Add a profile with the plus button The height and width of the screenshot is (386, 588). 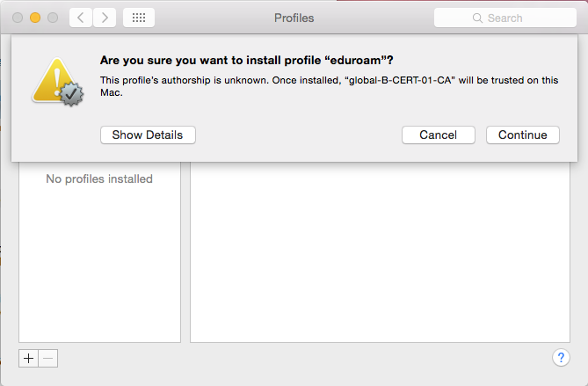(28, 358)
